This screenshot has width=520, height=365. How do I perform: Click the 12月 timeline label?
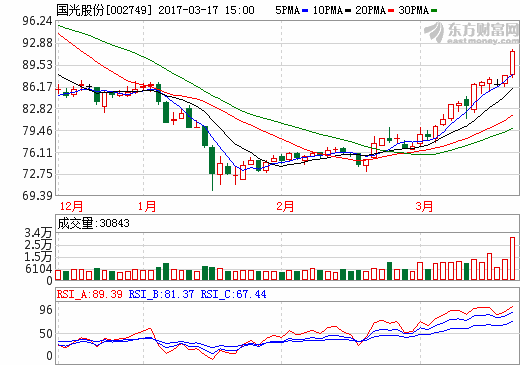point(71,206)
